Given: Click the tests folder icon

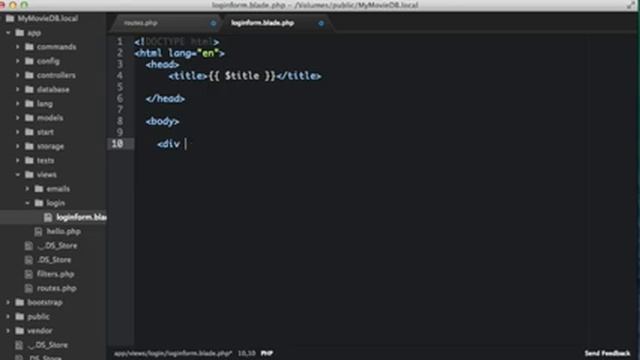Looking at the screenshot, I should click(x=29, y=160).
